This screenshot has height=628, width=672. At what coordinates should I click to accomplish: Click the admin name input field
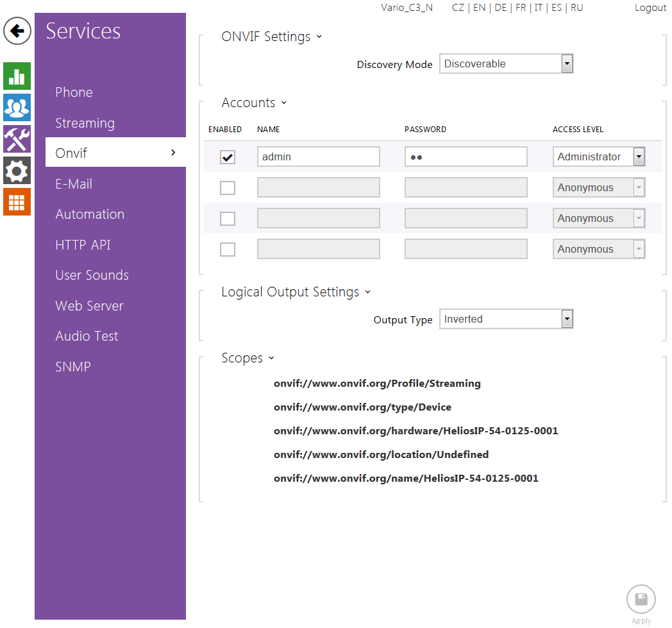318,157
